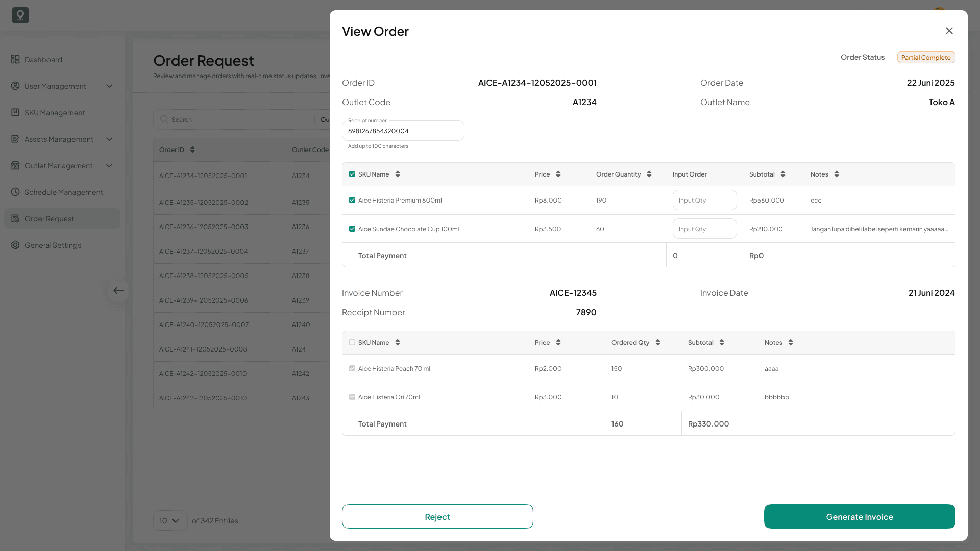Click the General Settings gear icon
The image size is (980, 551).
point(15,245)
